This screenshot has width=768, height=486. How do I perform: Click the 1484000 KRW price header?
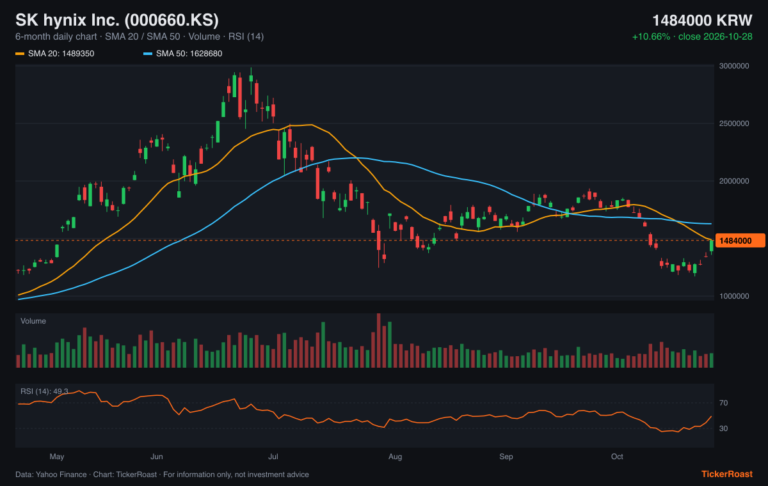click(702, 20)
